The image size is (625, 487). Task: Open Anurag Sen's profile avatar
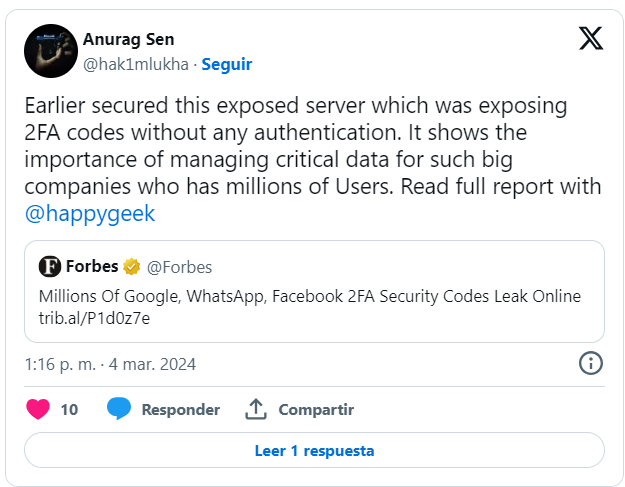point(50,51)
